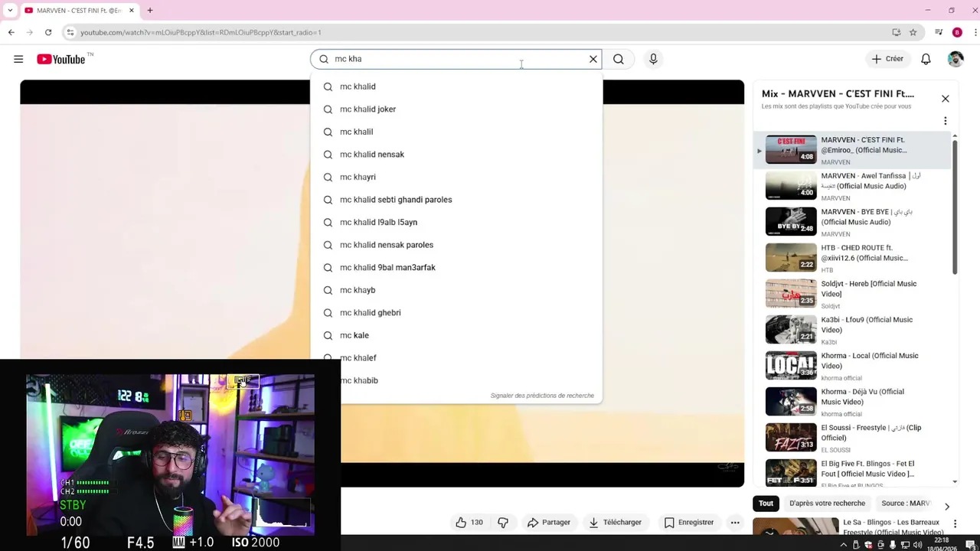The width and height of the screenshot is (980, 551).
Task: Reload the page in Chrome
Action: point(48,32)
